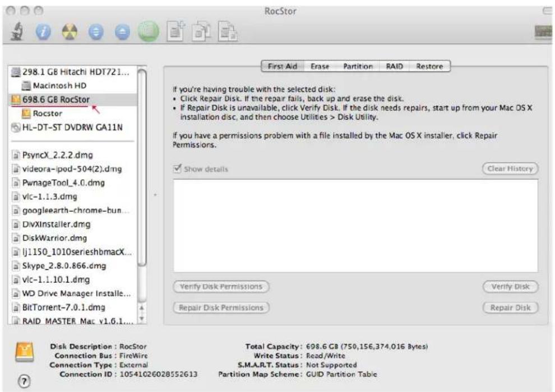
Task: Click the orange RocStor disk icon at bottom
Action: 25,352
